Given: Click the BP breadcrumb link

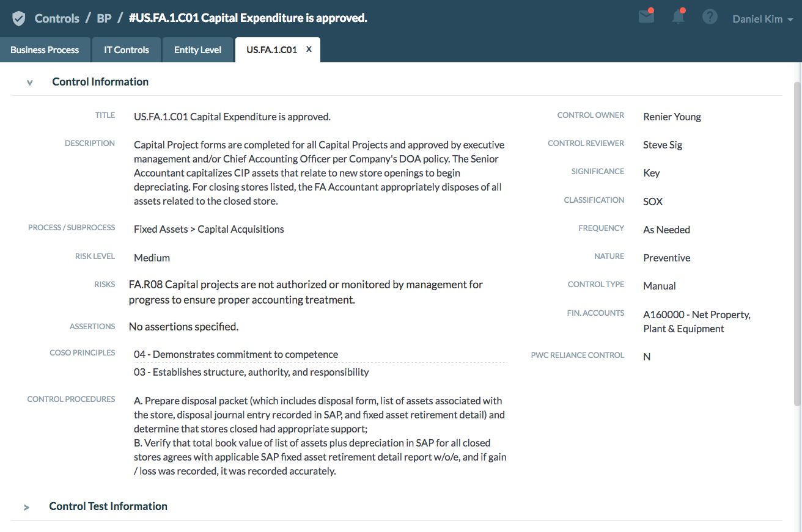Looking at the screenshot, I should tap(104, 18).
